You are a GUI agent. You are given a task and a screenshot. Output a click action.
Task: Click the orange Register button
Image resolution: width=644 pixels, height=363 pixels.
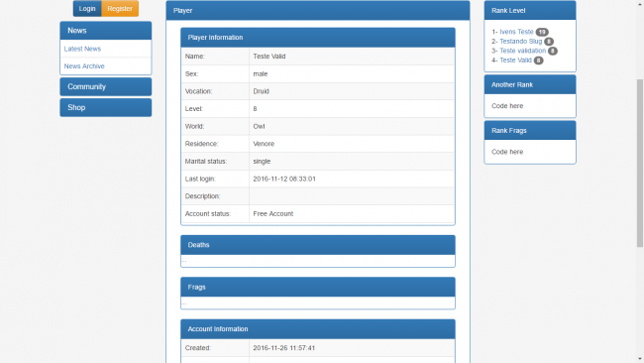120,9
